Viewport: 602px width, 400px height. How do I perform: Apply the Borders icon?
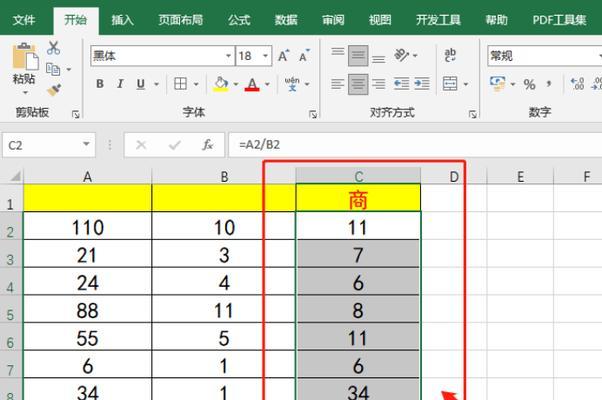pos(180,84)
